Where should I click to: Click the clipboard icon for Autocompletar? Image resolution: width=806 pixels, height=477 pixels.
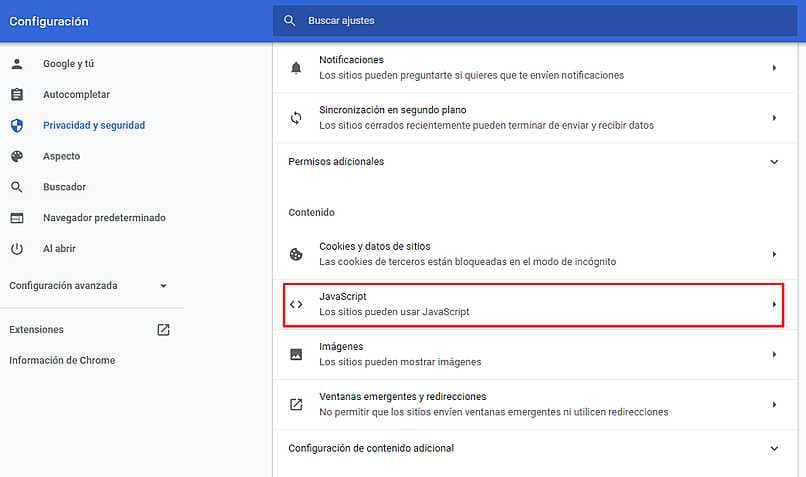pos(17,95)
